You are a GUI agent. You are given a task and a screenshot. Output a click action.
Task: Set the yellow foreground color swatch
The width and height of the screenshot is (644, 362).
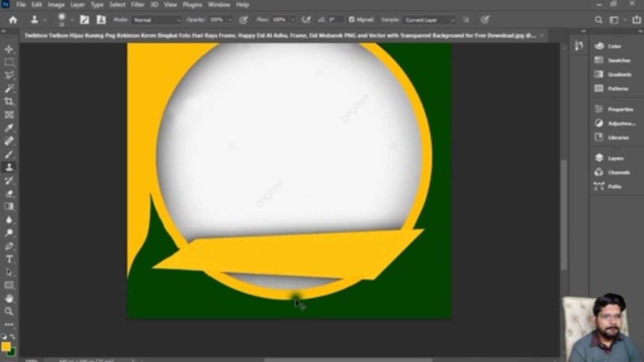click(x=6, y=346)
